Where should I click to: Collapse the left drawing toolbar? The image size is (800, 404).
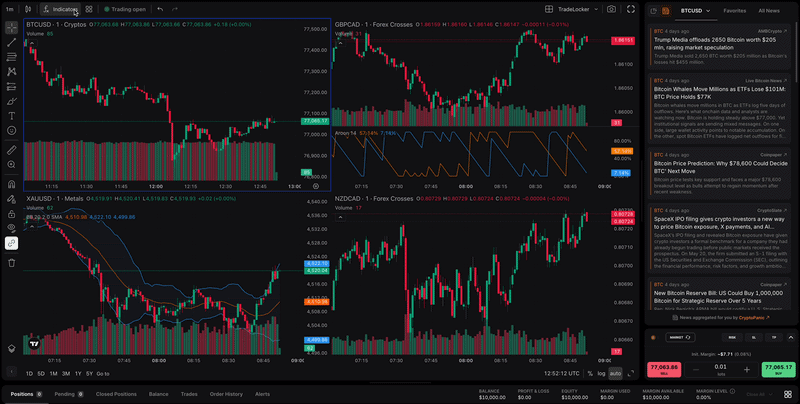[x=11, y=371]
